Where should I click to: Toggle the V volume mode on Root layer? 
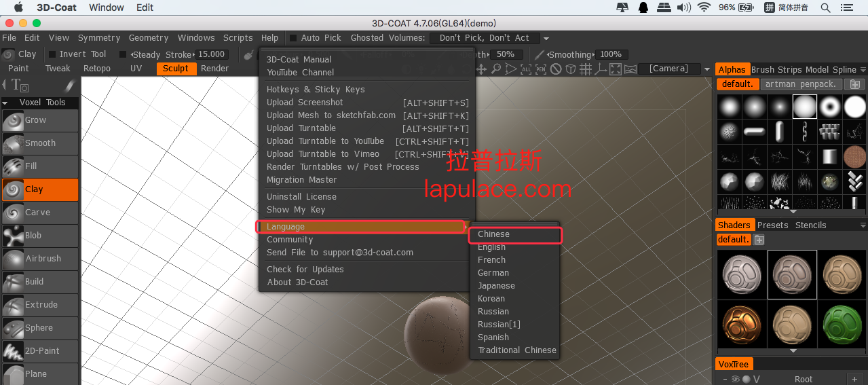click(x=756, y=380)
